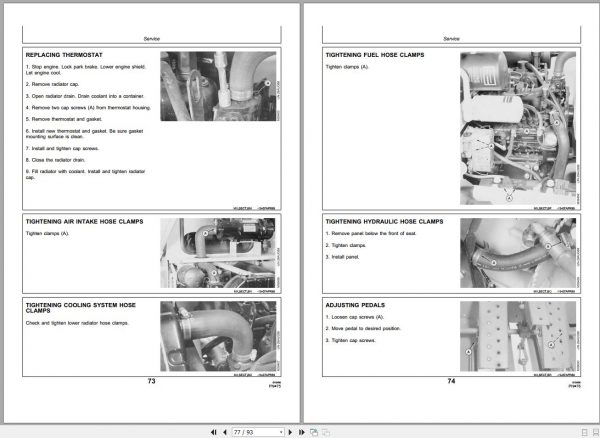This screenshot has height=438, width=600.
Task: Click the engine fuel hose clamps photo
Action: [x=518, y=128]
